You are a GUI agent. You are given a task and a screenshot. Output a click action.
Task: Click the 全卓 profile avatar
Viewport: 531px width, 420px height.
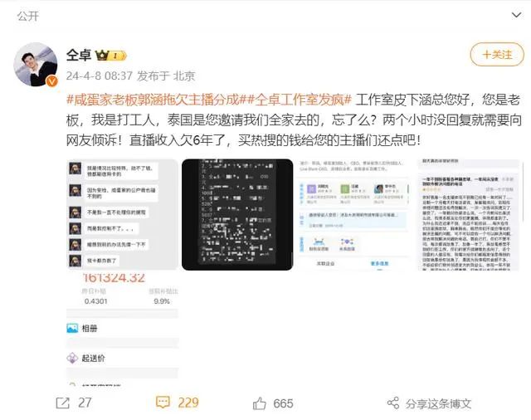click(36, 65)
